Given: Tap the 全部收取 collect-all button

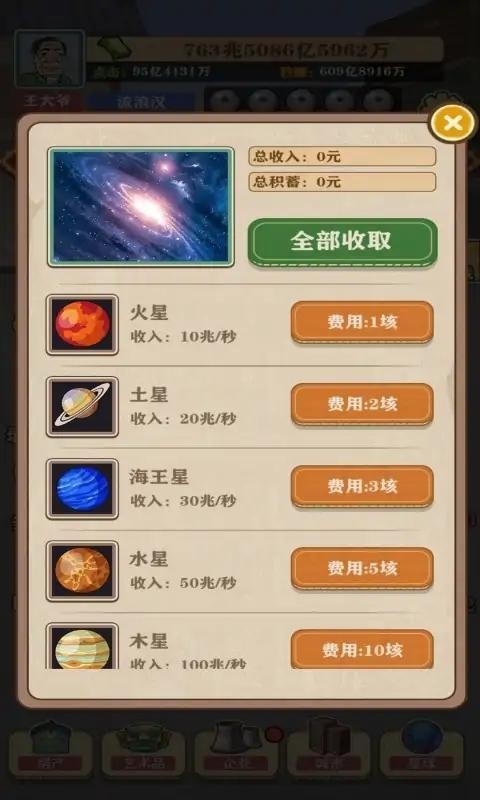Looking at the screenshot, I should click(342, 242).
